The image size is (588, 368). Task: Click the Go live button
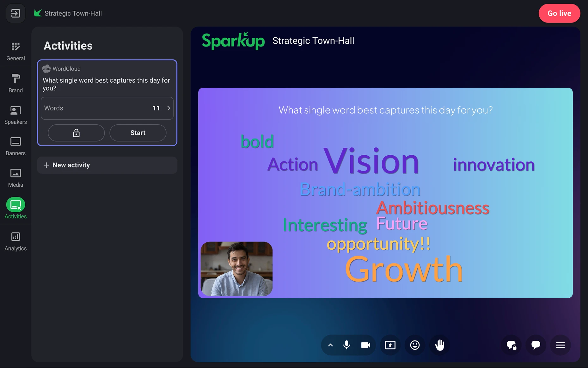559,13
